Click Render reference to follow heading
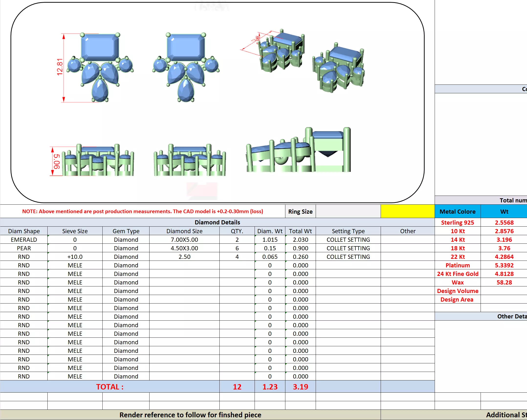 (x=190, y=415)
